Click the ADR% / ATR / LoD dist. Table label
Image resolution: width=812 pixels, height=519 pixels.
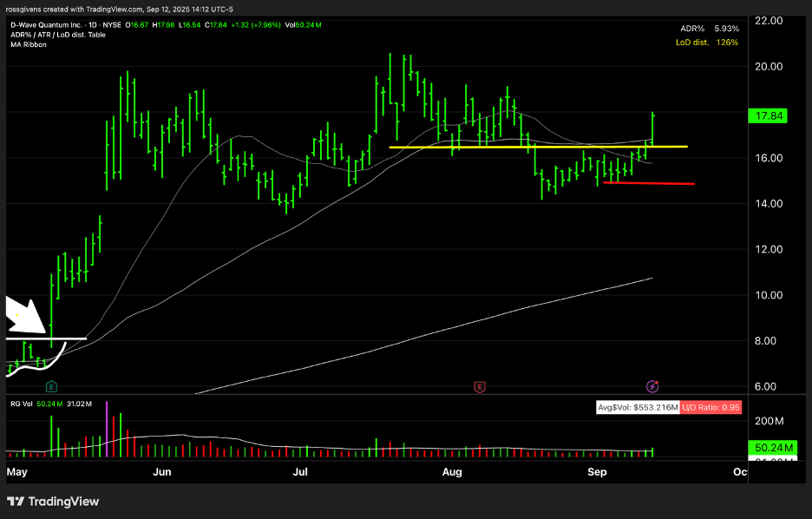tap(58, 35)
